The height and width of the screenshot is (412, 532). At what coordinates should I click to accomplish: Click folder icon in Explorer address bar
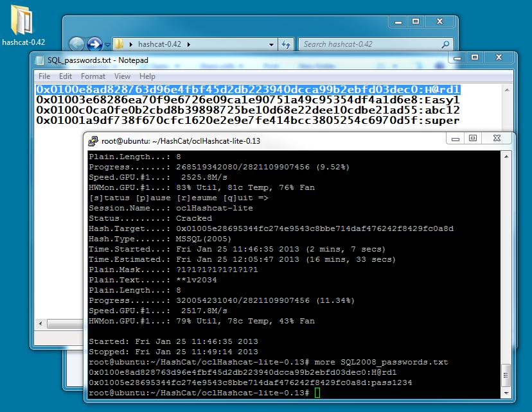119,44
